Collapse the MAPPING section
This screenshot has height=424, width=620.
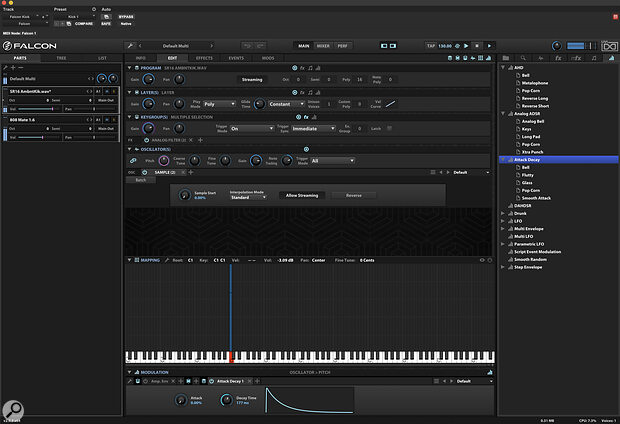(x=129, y=260)
